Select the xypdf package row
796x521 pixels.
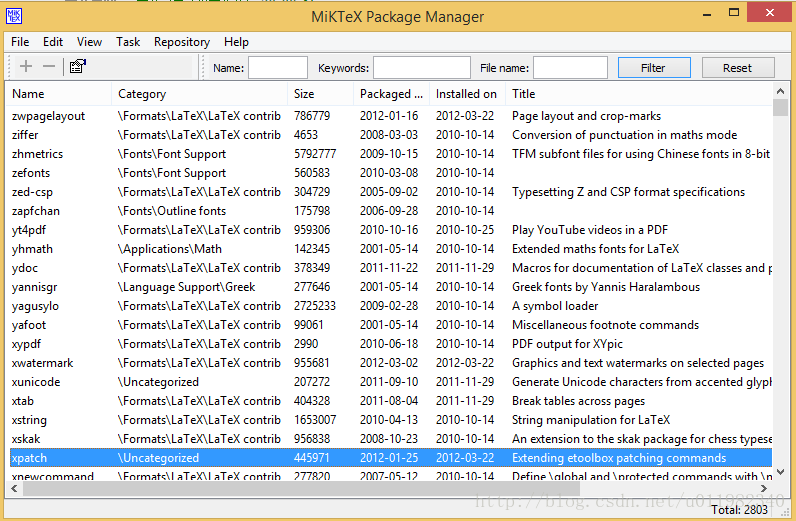[391, 344]
